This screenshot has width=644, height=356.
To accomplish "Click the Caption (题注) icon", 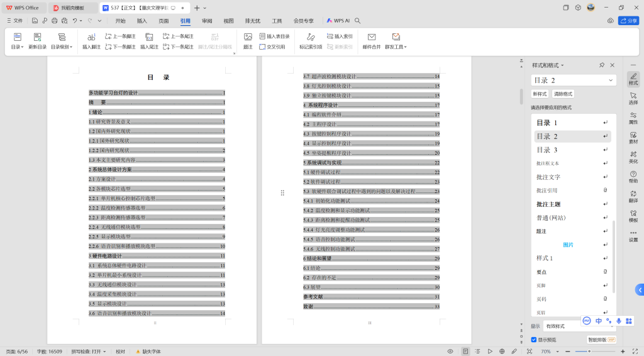I will pyautogui.click(x=248, y=37).
